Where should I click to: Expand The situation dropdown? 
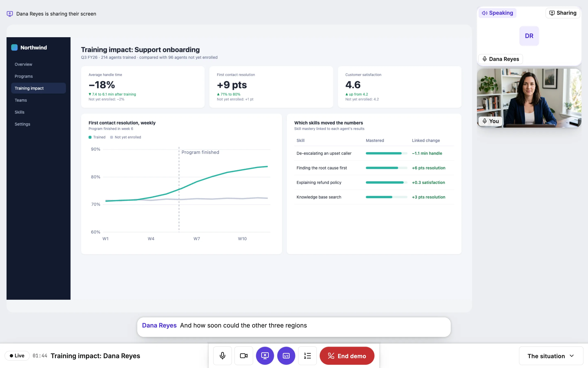pyautogui.click(x=551, y=356)
